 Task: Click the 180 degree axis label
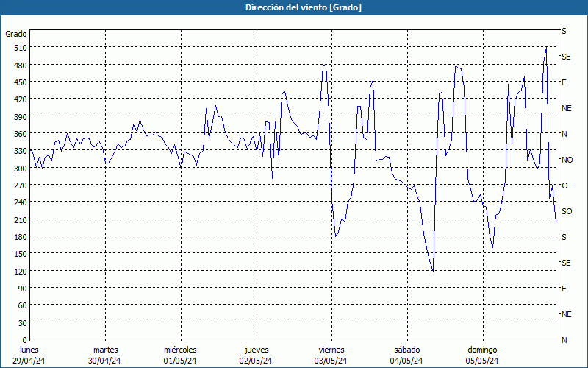pos(21,237)
